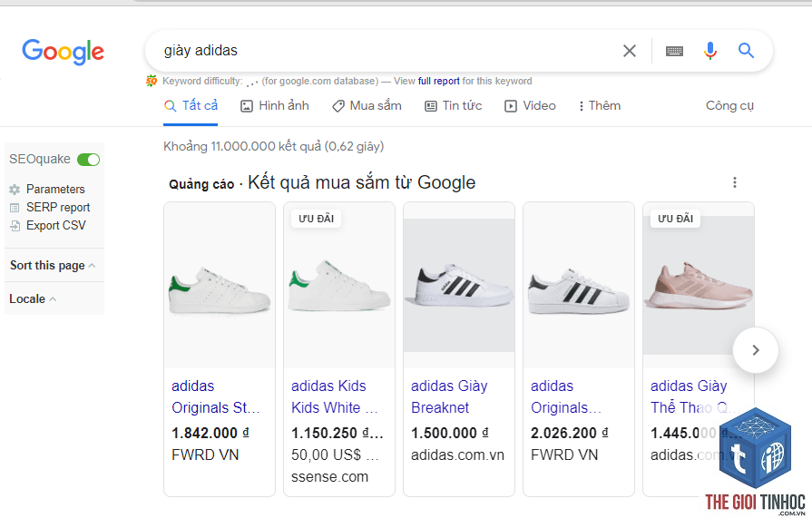
Task: Click the ƯU ĐÃI badge on adidas Kids card
Action: (x=316, y=219)
